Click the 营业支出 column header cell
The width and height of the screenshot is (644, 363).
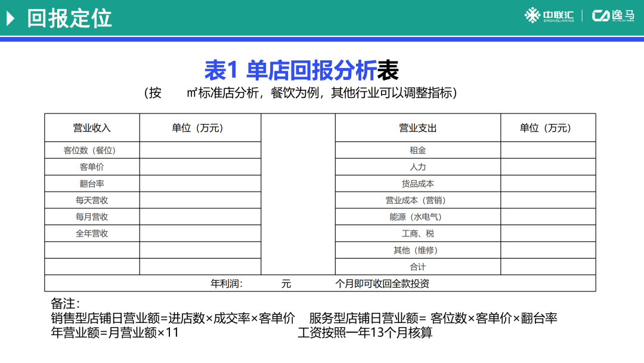tap(419, 127)
